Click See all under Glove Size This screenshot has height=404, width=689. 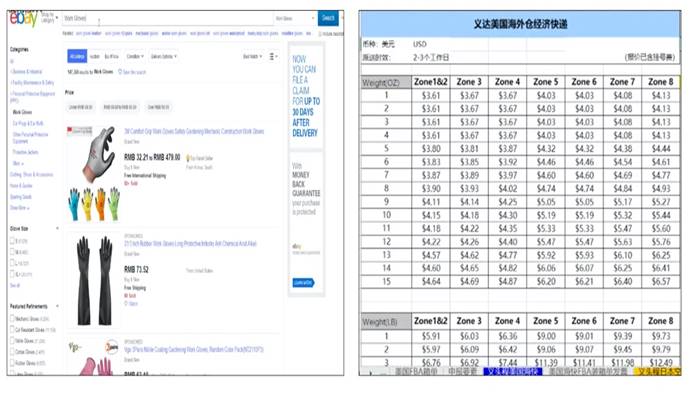(15, 285)
